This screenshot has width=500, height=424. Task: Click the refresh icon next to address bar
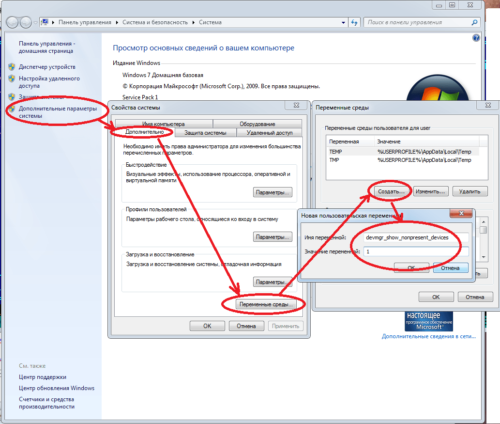pyautogui.click(x=354, y=22)
